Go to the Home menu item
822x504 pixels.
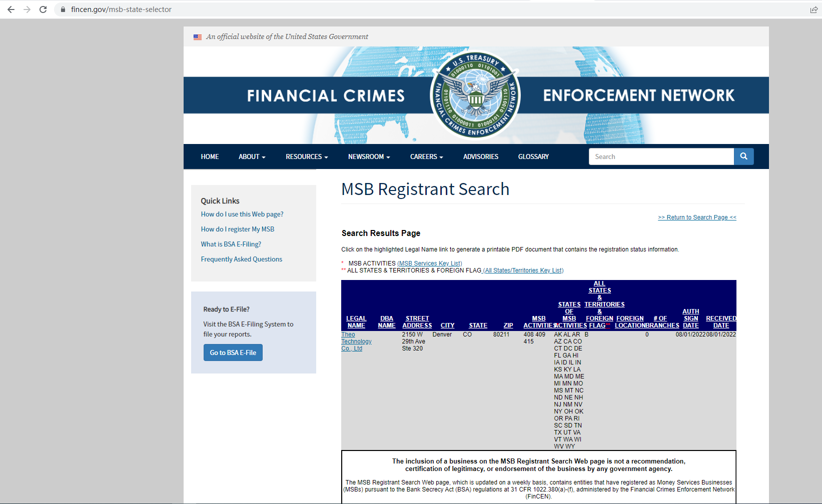pyautogui.click(x=210, y=156)
